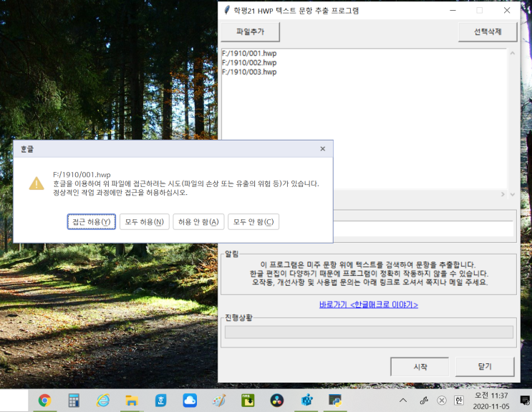Open Calculator from the taskbar
The height and width of the screenshot is (412, 532).
click(74, 401)
